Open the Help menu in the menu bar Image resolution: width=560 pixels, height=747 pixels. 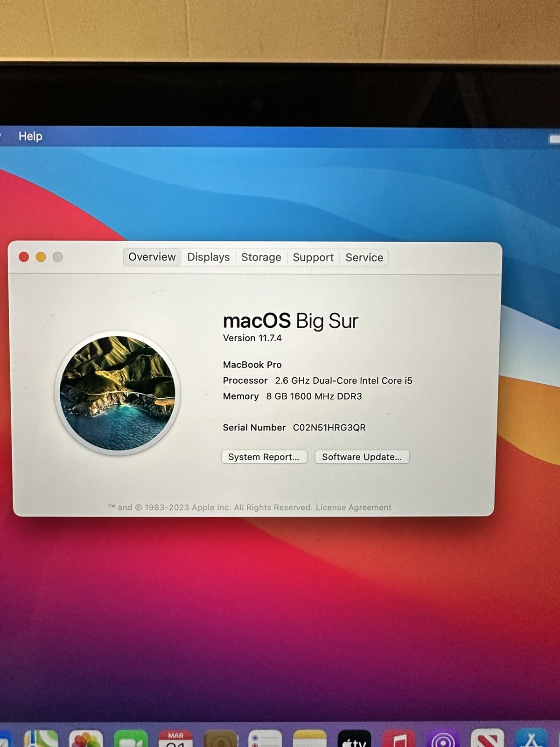click(x=30, y=136)
